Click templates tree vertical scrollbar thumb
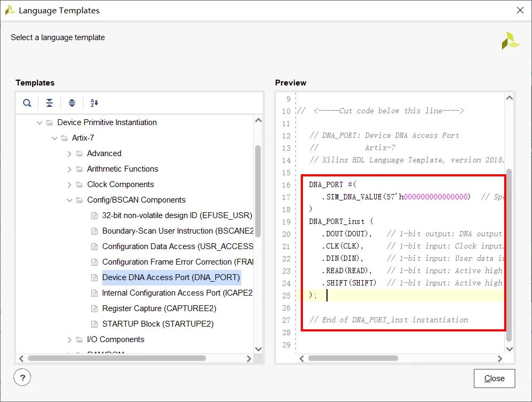The height and width of the screenshot is (402, 532). (x=258, y=191)
